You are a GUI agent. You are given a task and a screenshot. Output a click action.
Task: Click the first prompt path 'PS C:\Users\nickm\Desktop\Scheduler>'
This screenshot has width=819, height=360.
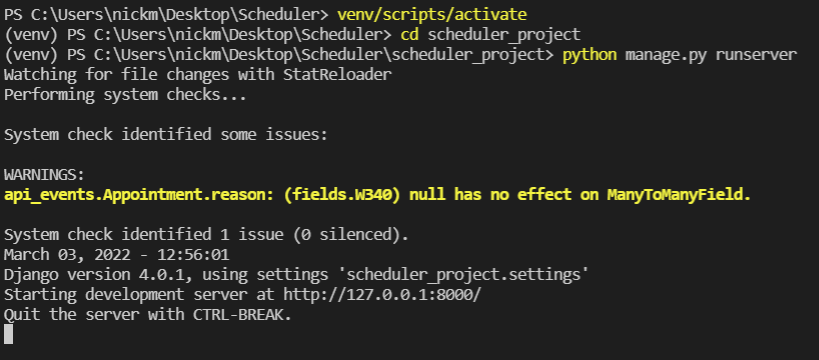pyautogui.click(x=167, y=15)
